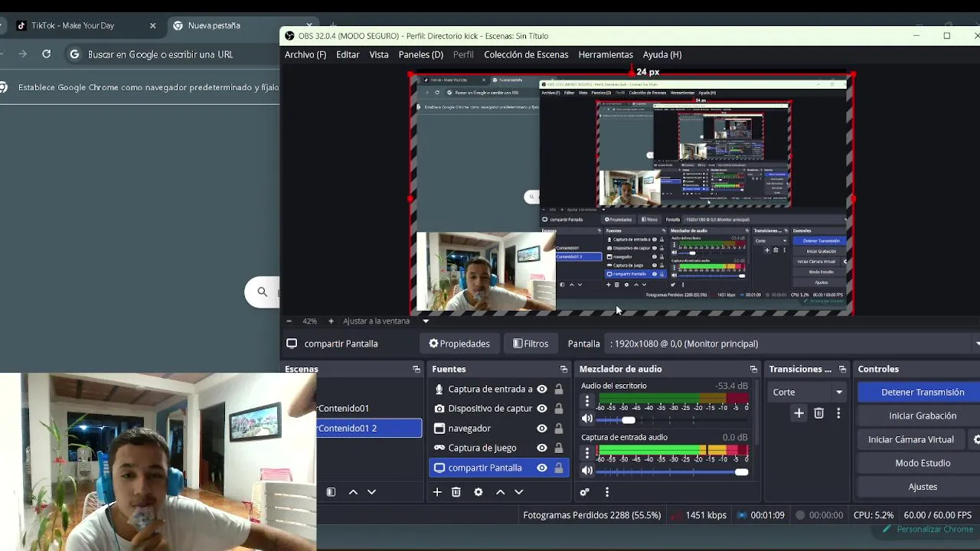Move source up with arrow in Fuentes toolbar
Screen dimensions: 980x551
click(500, 492)
